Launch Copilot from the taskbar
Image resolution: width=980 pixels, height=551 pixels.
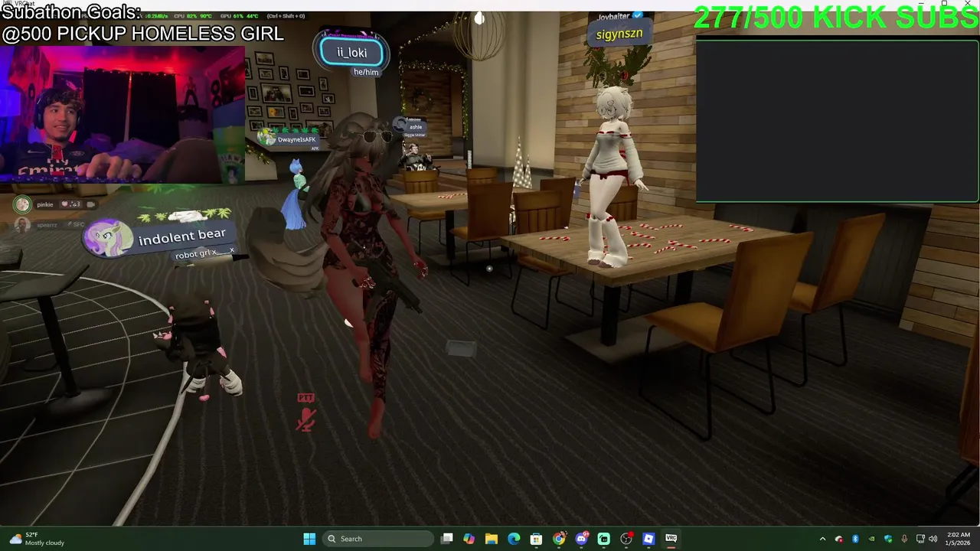point(469,539)
